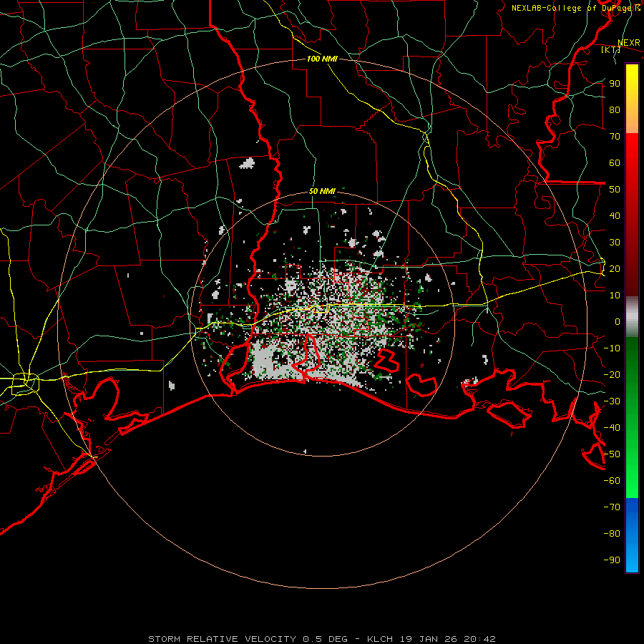The image size is (644, 644).
Task: Click the 50 value on the velocity scale
Action: point(615,190)
